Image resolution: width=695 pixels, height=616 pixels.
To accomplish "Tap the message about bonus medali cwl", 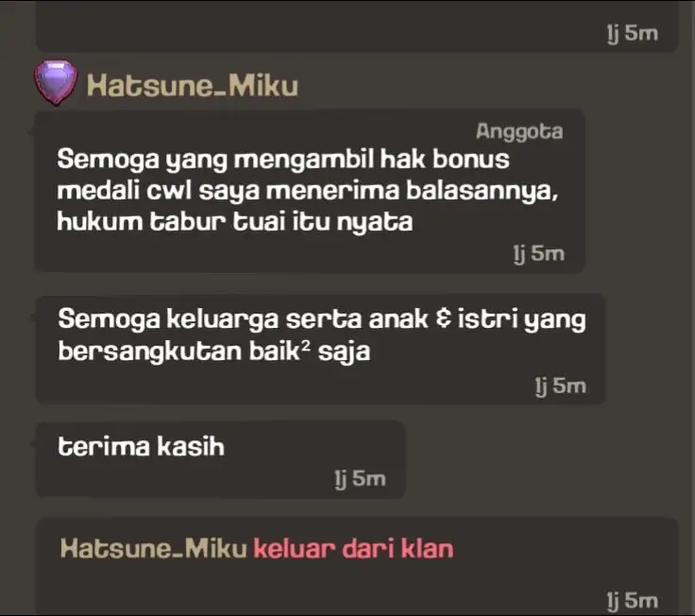I will (310, 191).
